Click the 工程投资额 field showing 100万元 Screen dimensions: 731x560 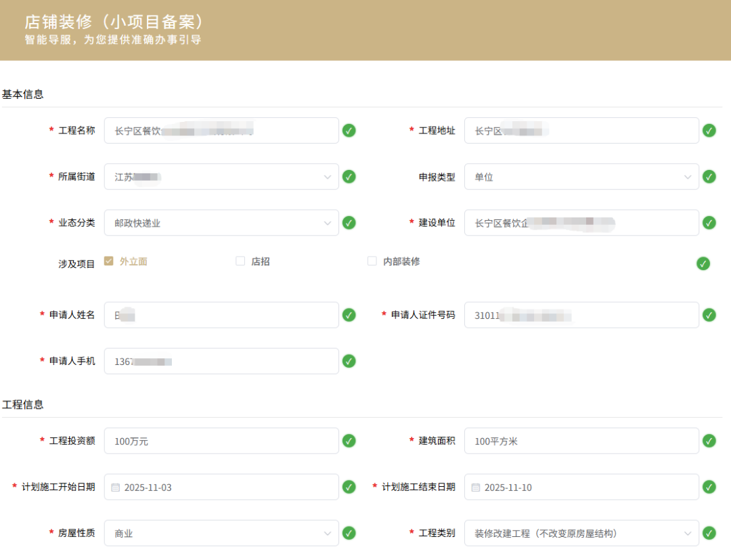click(221, 440)
